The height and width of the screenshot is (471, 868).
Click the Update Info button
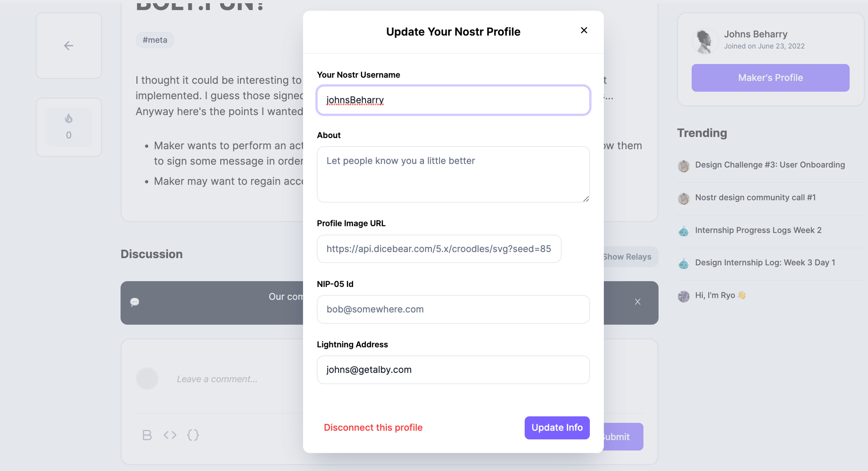tap(557, 428)
